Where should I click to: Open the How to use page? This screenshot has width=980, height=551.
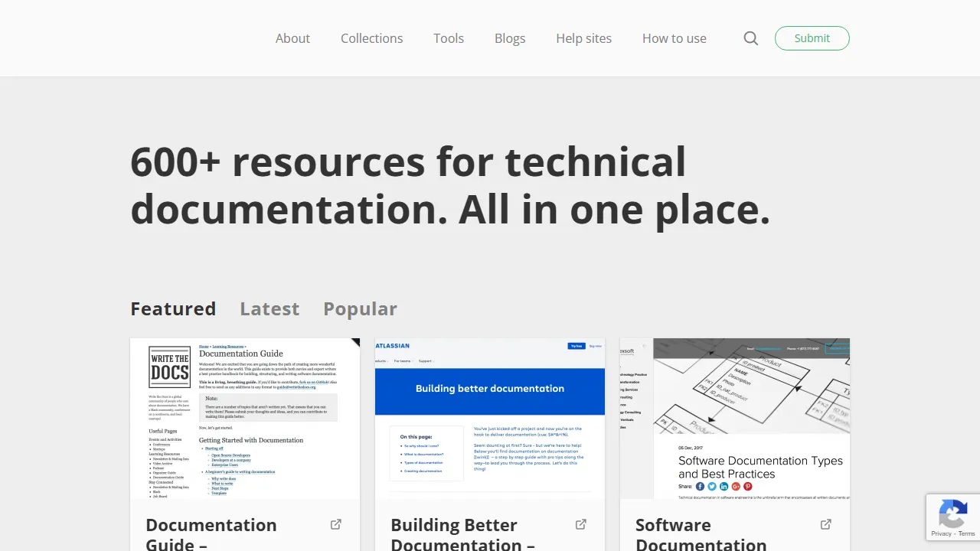point(674,37)
